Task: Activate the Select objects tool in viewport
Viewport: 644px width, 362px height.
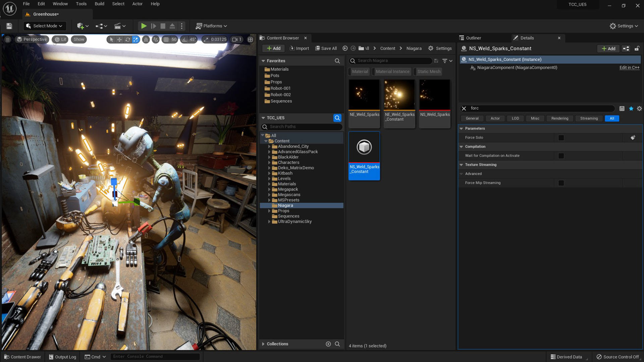Action: point(111,39)
